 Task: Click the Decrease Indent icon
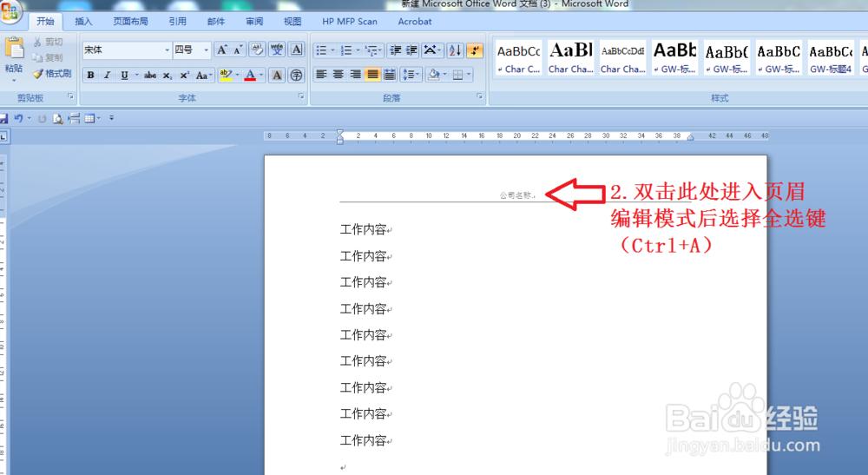(x=395, y=51)
